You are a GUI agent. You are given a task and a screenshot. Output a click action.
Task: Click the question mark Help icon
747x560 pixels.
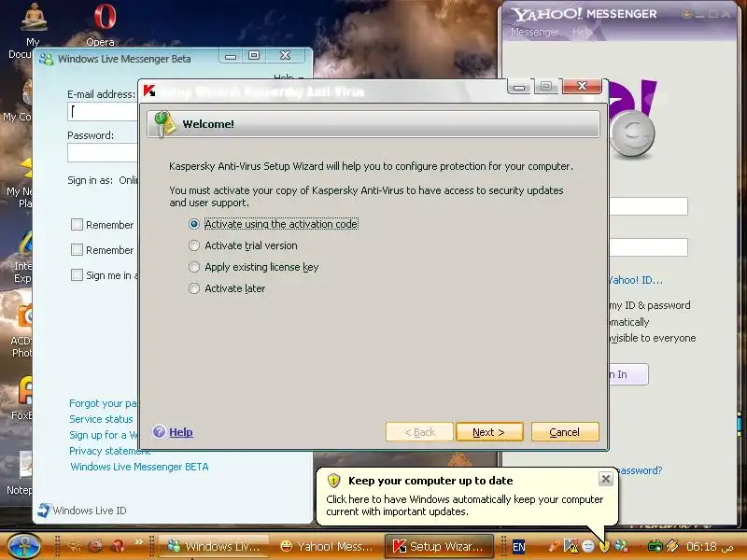click(159, 432)
